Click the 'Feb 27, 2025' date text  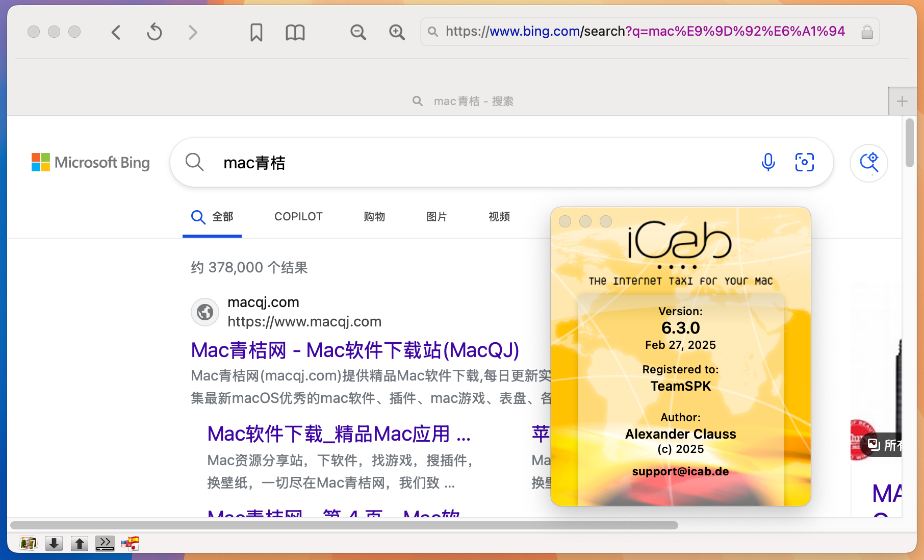[680, 345]
